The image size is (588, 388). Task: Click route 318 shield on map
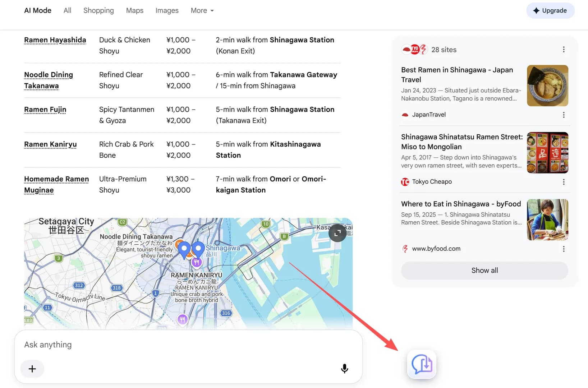point(116,288)
